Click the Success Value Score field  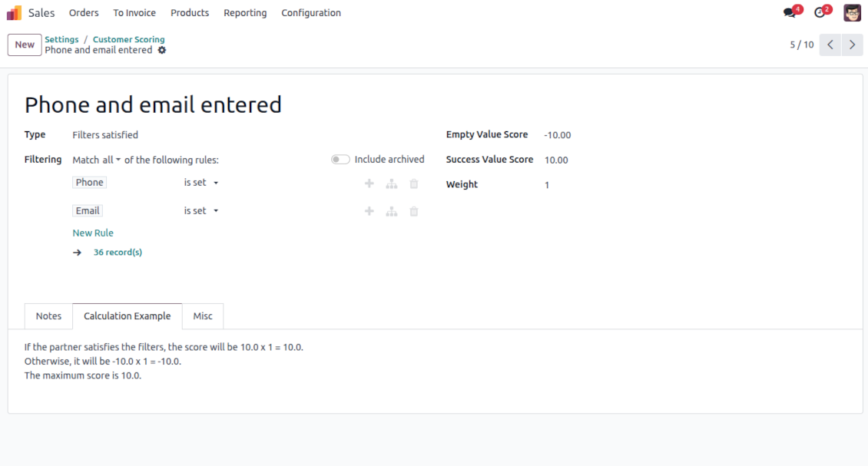556,160
